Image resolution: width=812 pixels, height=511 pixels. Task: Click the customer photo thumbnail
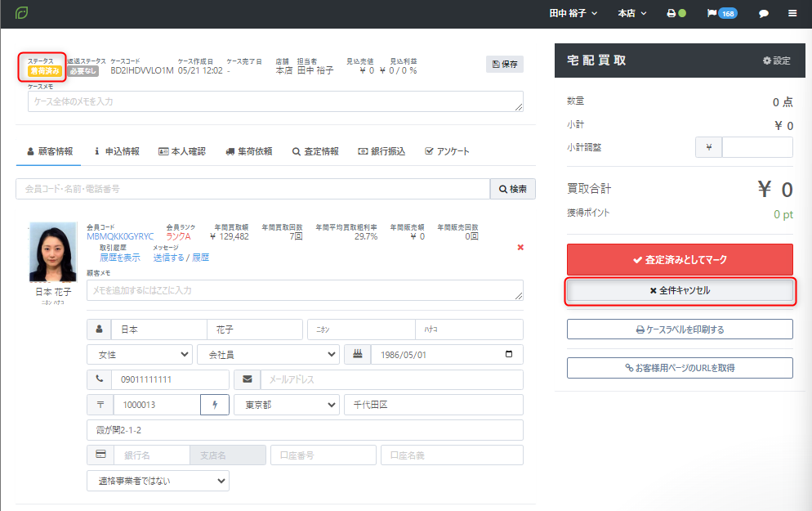[x=53, y=252]
